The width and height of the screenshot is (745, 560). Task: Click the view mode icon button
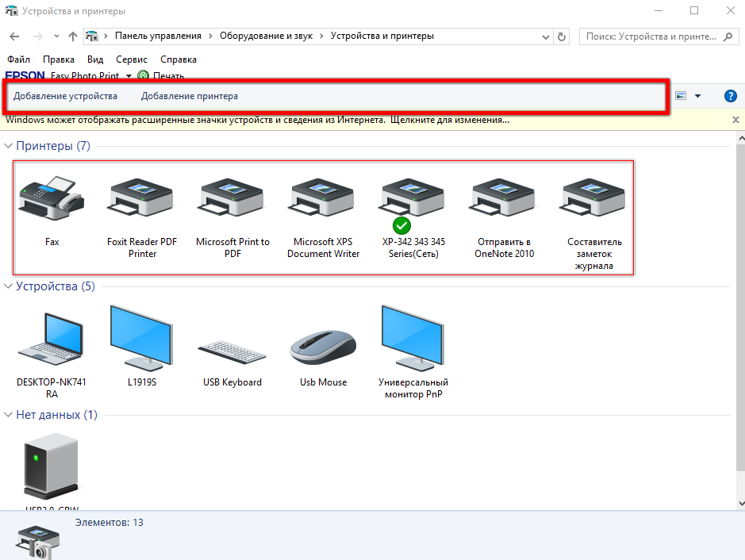[681, 96]
